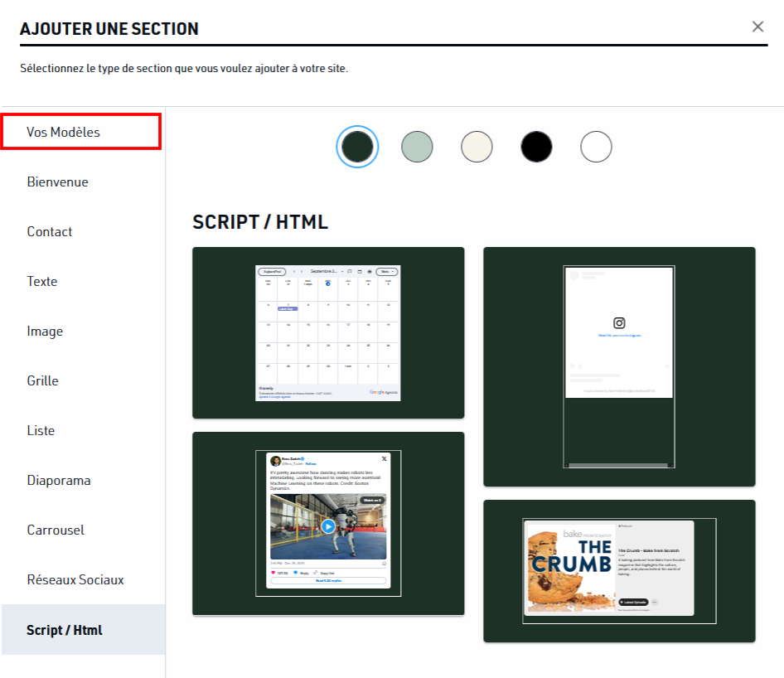Image resolution: width=784 pixels, height=678 pixels.
Task: Select the Script / Html category
Action: [83, 629]
